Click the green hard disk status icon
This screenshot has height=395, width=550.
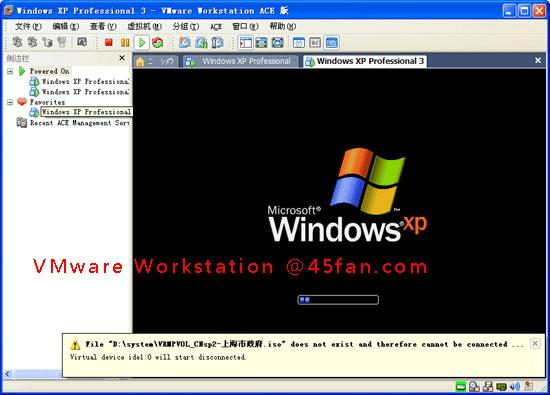461,387
